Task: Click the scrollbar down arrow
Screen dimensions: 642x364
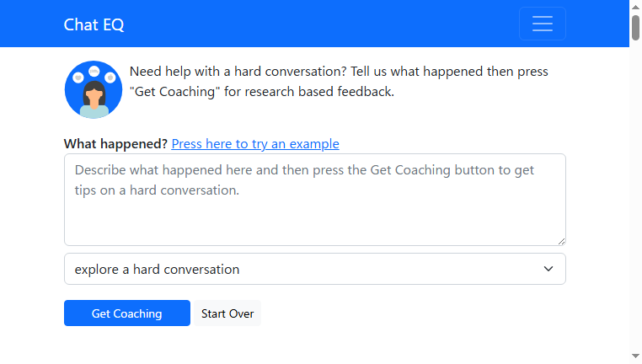Action: click(635, 356)
